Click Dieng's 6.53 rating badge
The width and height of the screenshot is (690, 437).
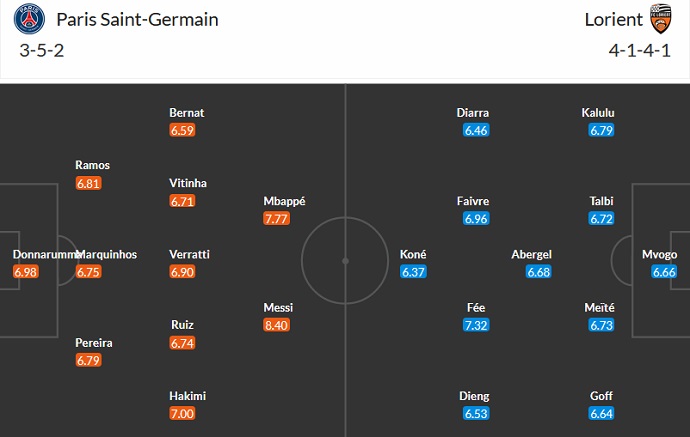click(x=477, y=413)
